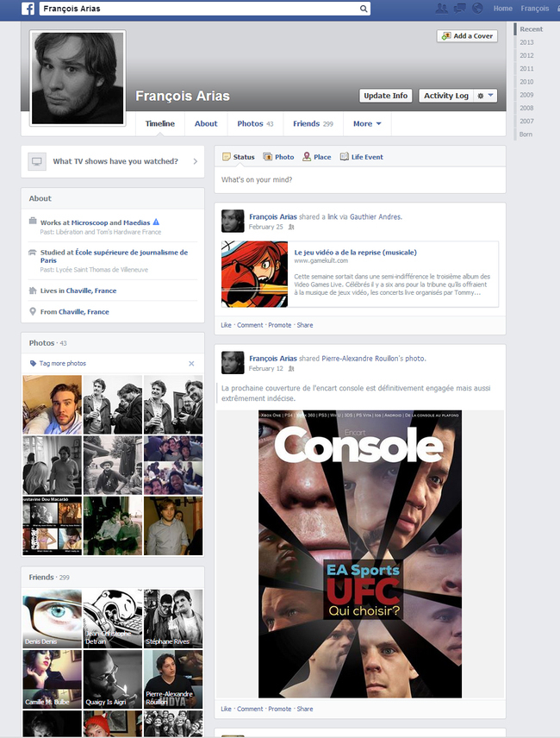Open friend requests icon in top bar
Screen dimensions: 560x738
441,8
